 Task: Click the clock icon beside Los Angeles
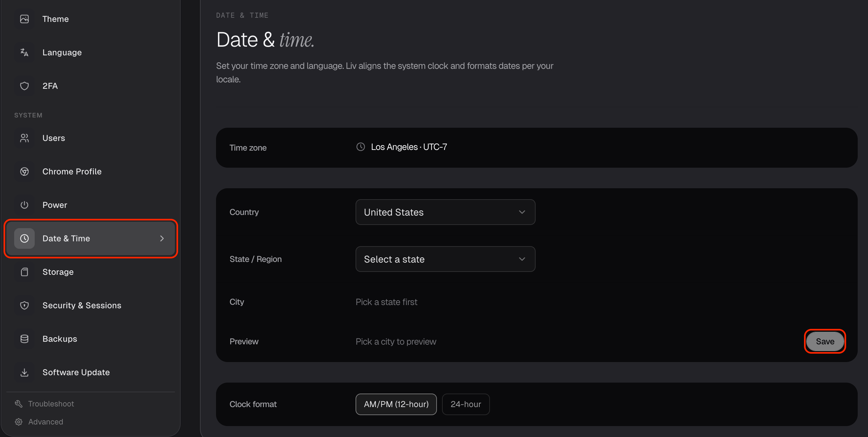click(361, 147)
